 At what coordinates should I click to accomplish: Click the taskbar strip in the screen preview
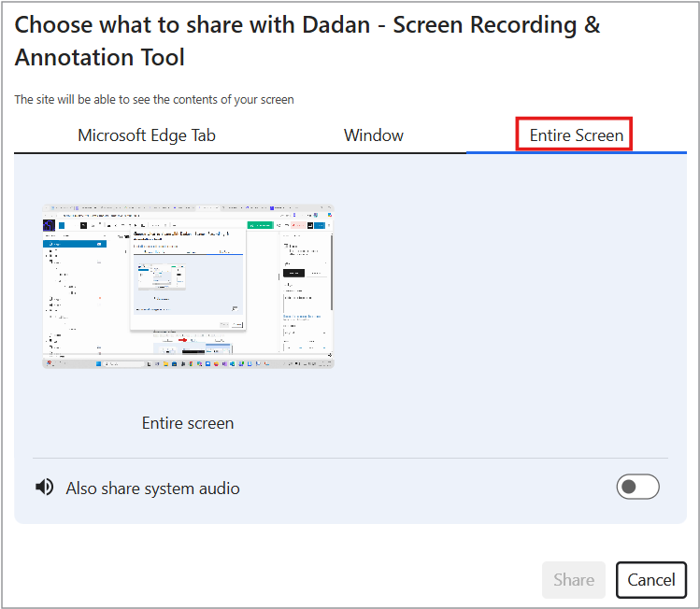188,362
